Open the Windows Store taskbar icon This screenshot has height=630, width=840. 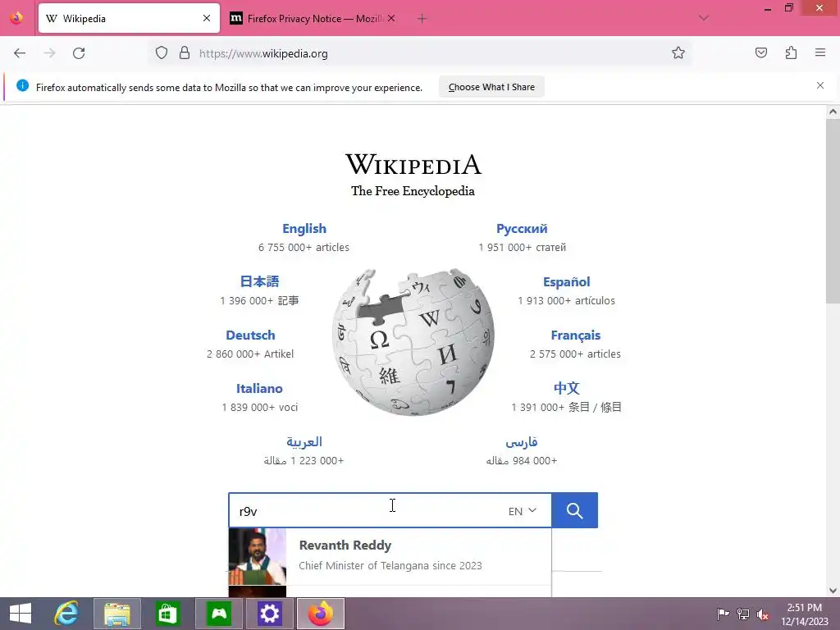[167, 614]
